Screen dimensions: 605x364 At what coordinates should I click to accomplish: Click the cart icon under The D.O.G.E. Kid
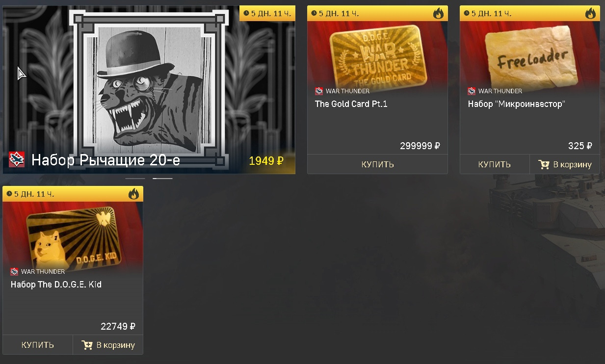[87, 345]
